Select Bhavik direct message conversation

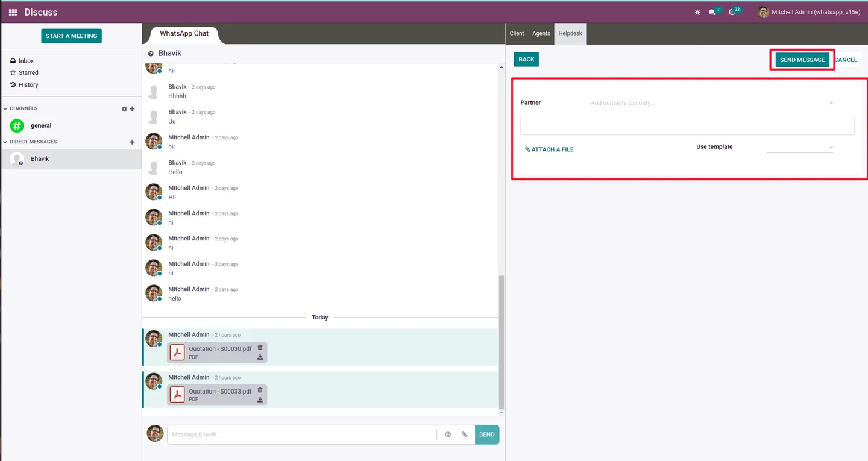coord(71,159)
